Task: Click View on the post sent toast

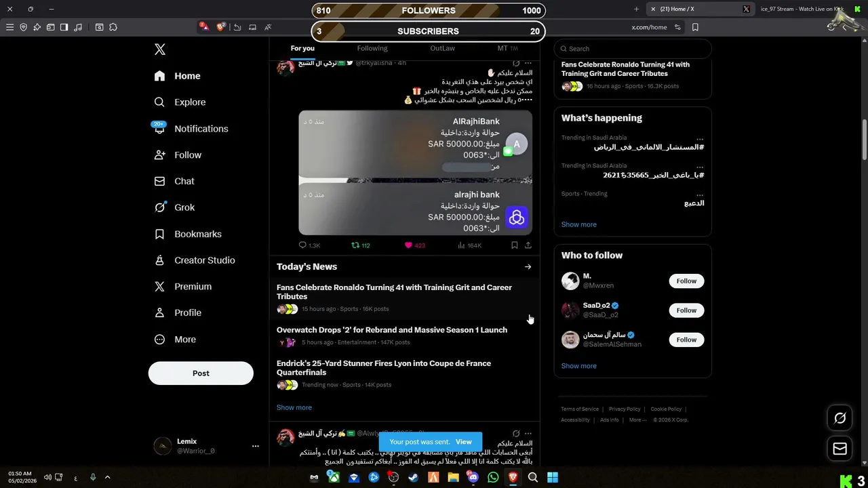Action: click(464, 442)
